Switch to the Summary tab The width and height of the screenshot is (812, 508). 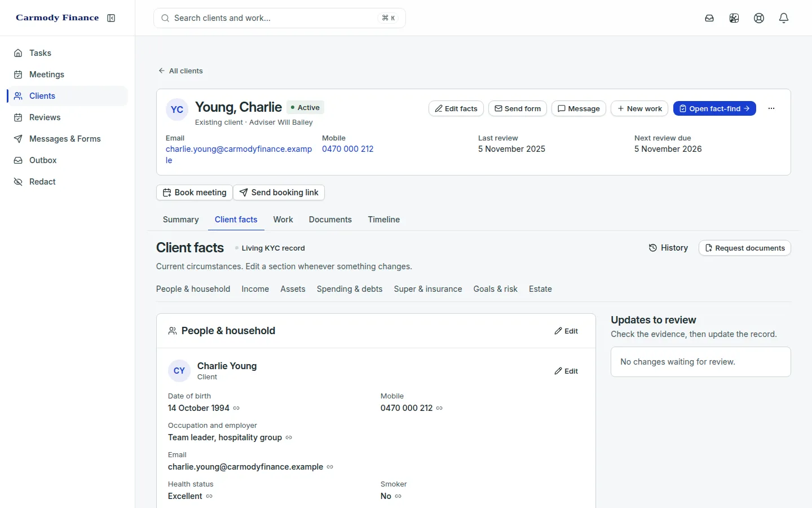pos(180,220)
